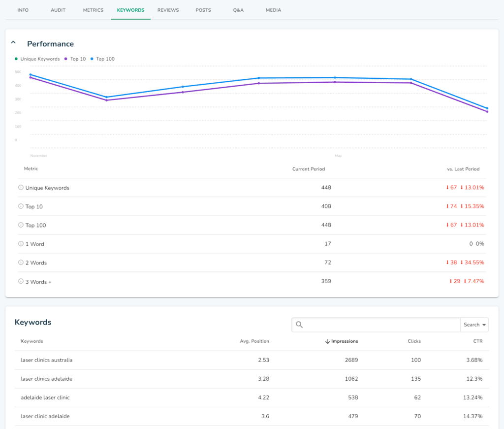This screenshot has height=429, width=504.
Task: Sort by Avg. Position column header
Action: click(x=254, y=341)
